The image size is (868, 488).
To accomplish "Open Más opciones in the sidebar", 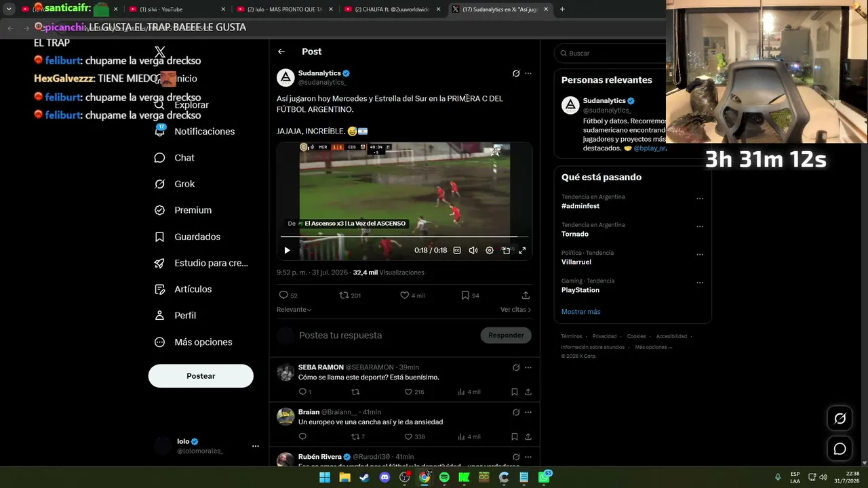I will click(193, 342).
